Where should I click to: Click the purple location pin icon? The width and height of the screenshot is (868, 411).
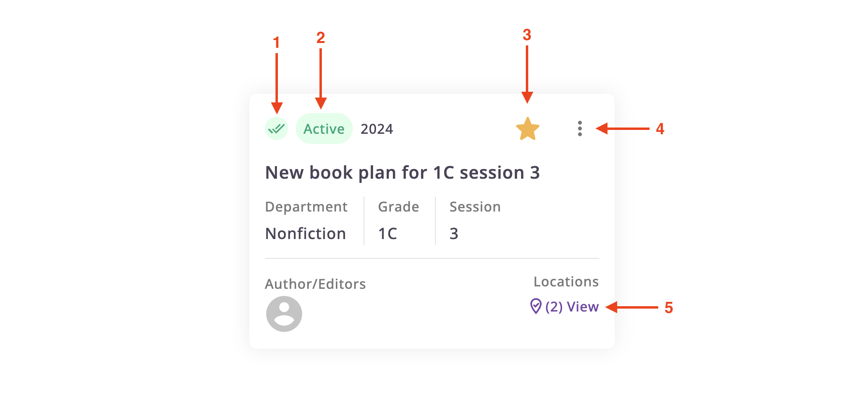click(x=535, y=306)
